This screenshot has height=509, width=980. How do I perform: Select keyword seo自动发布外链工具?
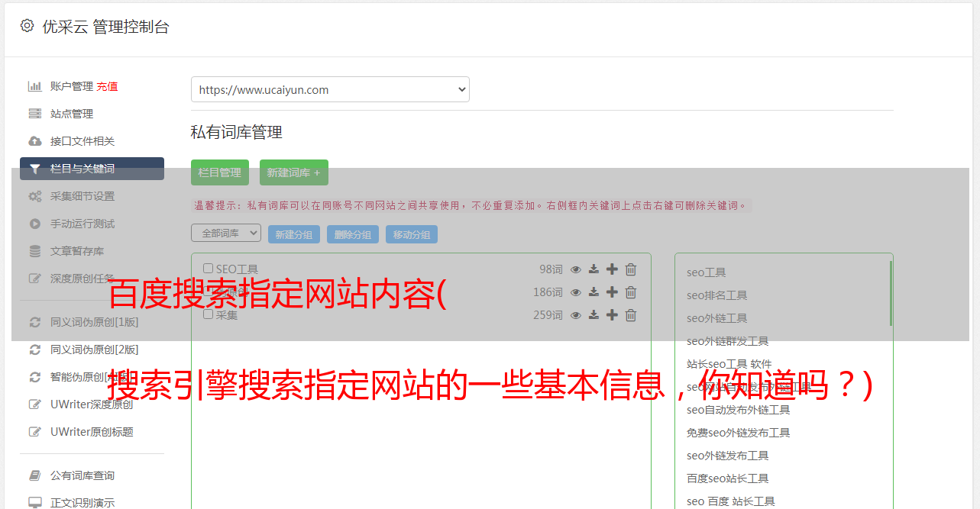[739, 410]
